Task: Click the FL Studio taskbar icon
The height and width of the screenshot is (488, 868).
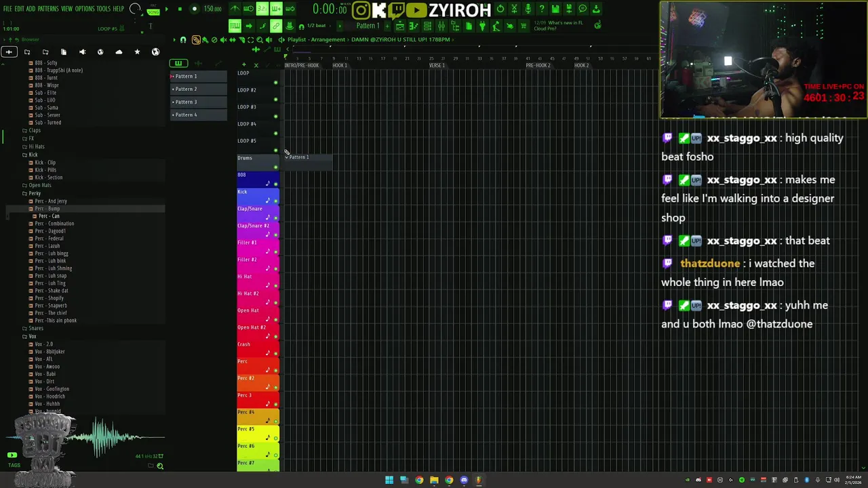Action: 479,480
